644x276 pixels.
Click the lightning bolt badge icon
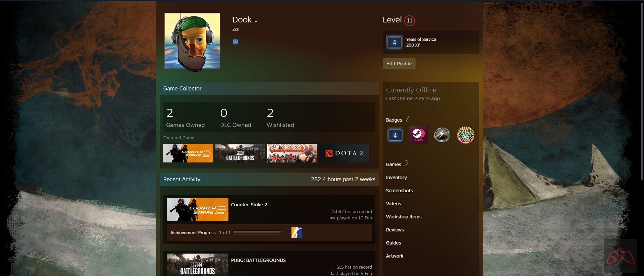click(442, 135)
